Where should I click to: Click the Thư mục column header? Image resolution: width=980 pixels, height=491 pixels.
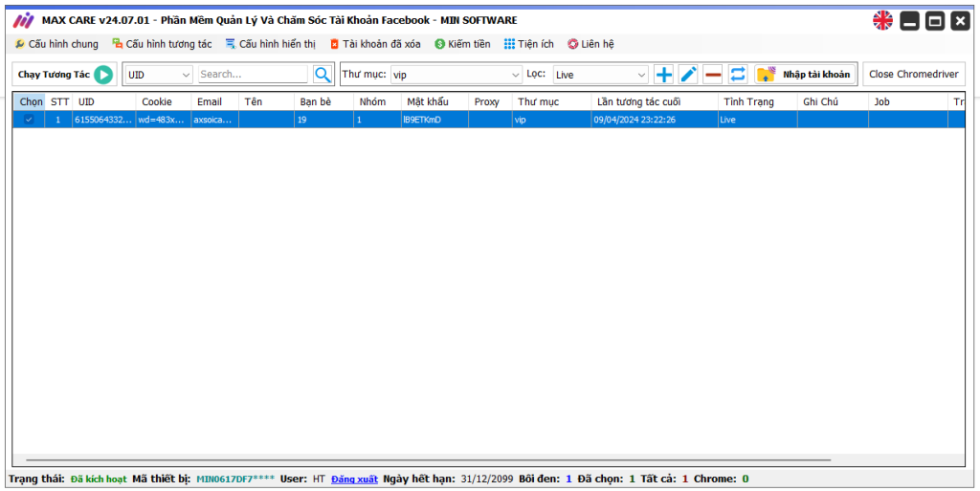(x=552, y=101)
